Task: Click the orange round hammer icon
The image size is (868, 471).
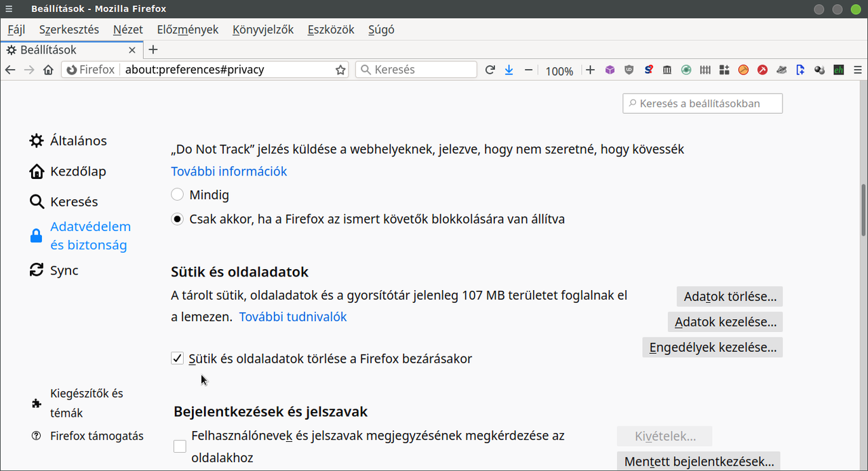Action: [743, 70]
